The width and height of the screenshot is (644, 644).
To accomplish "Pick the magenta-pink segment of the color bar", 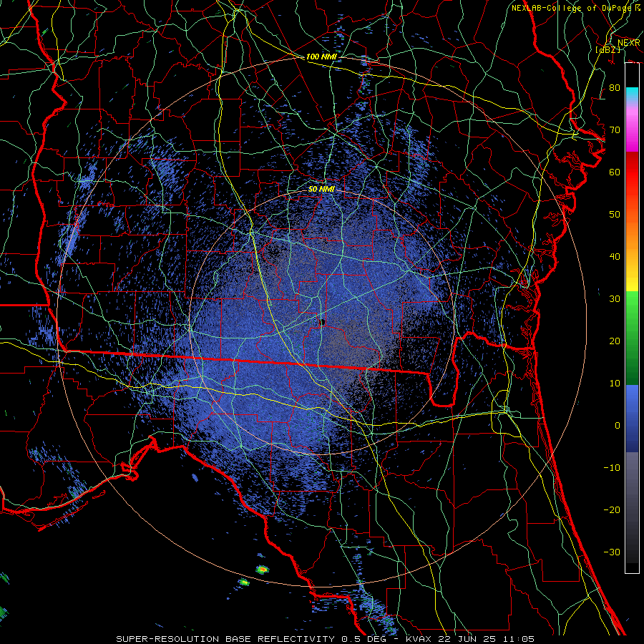I will click(632, 131).
